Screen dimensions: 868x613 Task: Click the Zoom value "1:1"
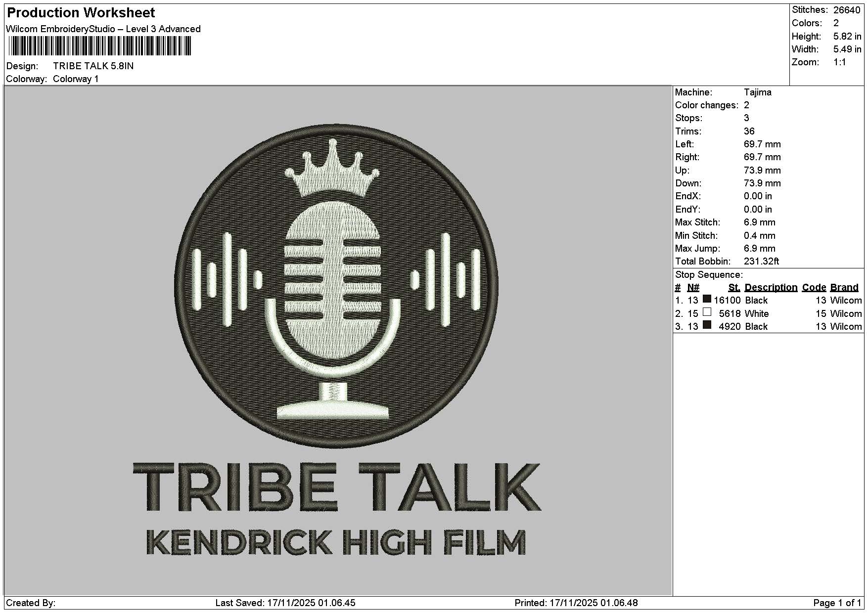pos(840,62)
